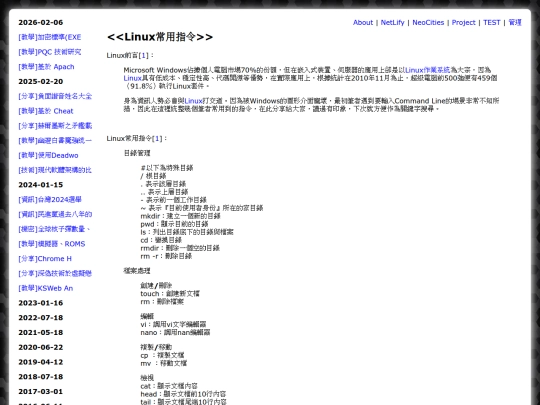Click the Linux作業系統 inline link
Image resolution: width=540 pixels, height=405 pixels.
[x=427, y=70]
